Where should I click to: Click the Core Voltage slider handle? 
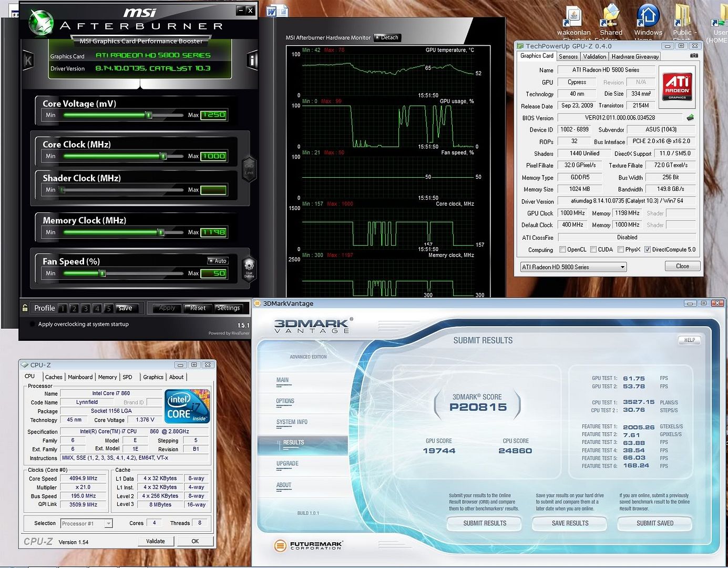(149, 115)
